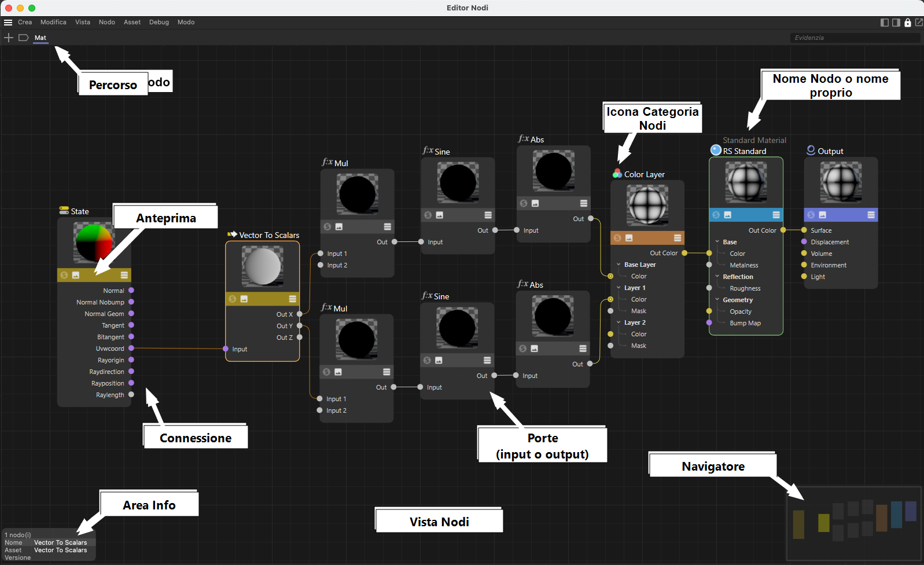Toggle solo S icon on Vector To Scalars node
The image size is (924, 565).
coord(233,299)
